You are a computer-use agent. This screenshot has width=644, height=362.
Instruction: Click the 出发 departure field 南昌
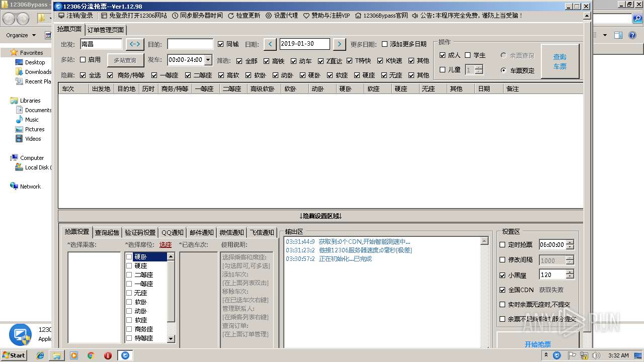pos(101,44)
